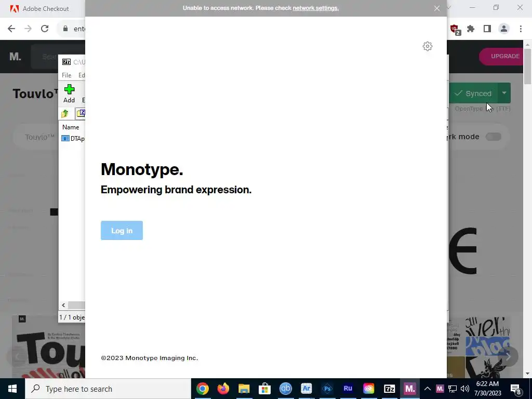Click the UPGRADE button
Viewport: 532px width, 399px height.
pyautogui.click(x=501, y=56)
